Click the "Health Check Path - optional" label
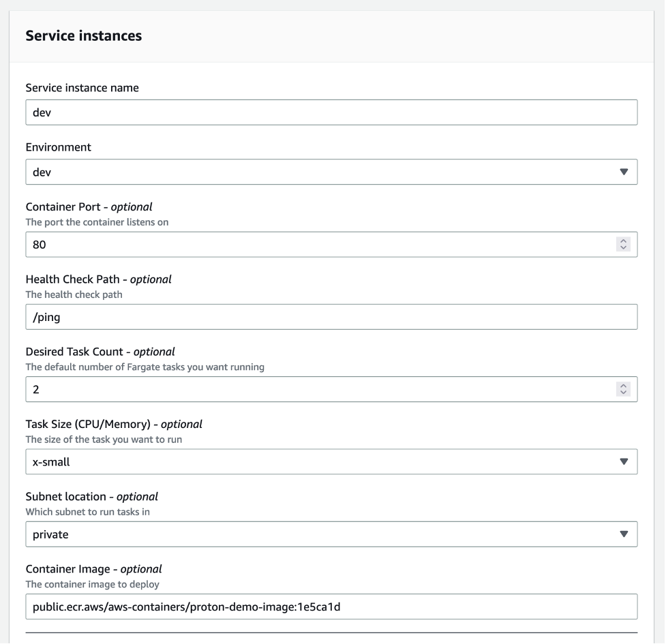The width and height of the screenshot is (666, 644). (x=98, y=279)
